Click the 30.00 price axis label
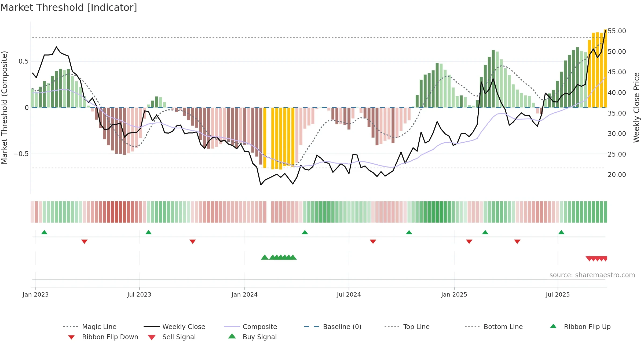This screenshot has width=644, height=362. [x=617, y=134]
